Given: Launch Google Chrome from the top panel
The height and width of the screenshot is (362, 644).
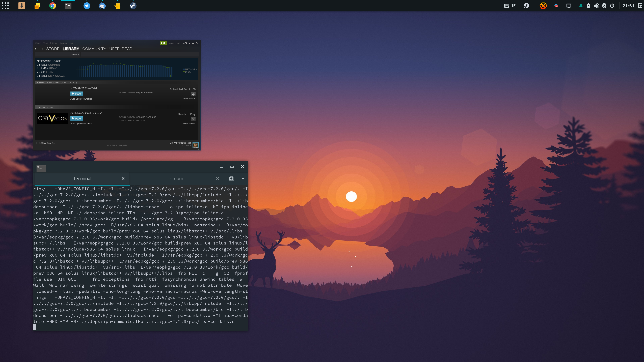Looking at the screenshot, I should (52, 6).
